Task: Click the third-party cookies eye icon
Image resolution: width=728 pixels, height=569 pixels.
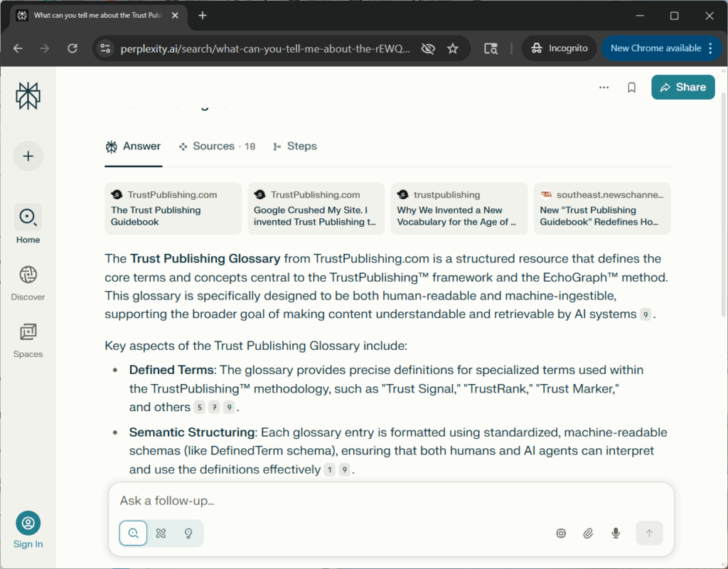Action: 428,48
